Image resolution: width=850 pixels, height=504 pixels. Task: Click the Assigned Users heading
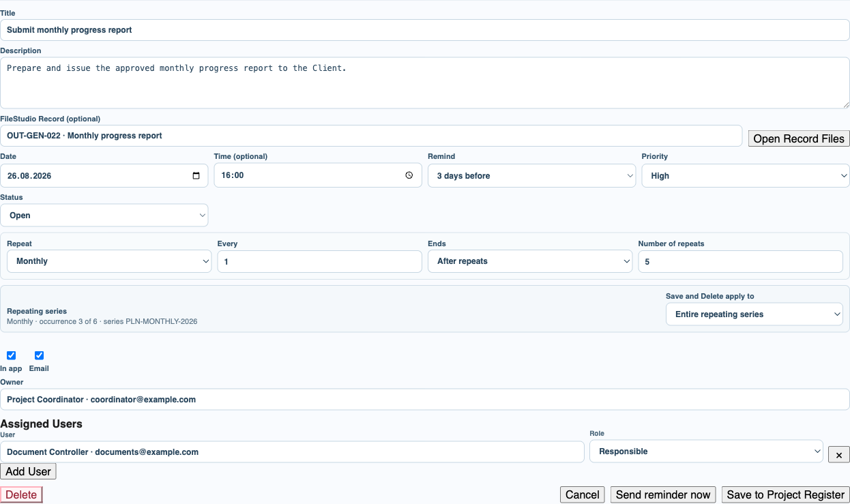pos(42,424)
